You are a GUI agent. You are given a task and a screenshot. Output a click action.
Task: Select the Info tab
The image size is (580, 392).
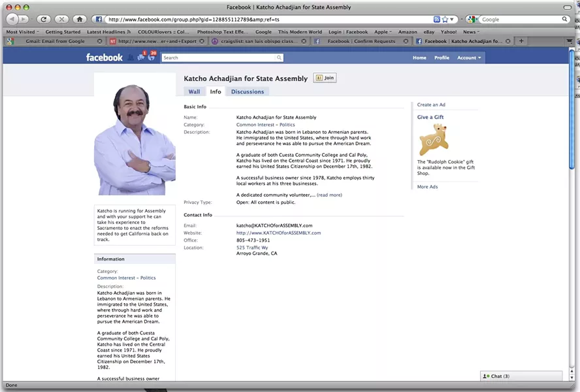coord(216,91)
